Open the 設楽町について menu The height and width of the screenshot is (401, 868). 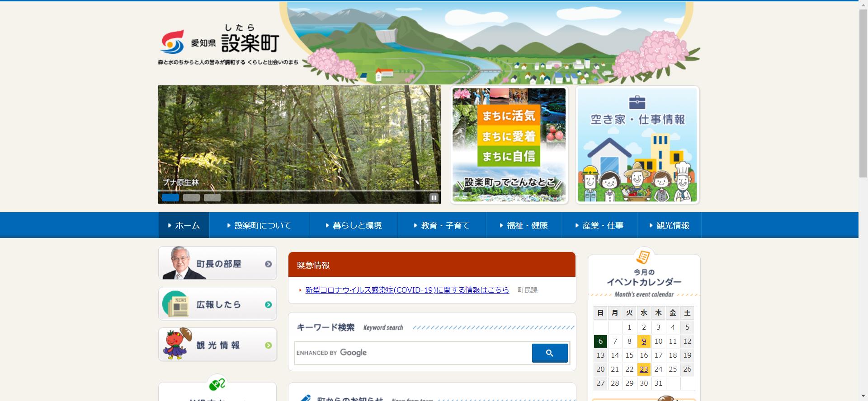coord(259,225)
